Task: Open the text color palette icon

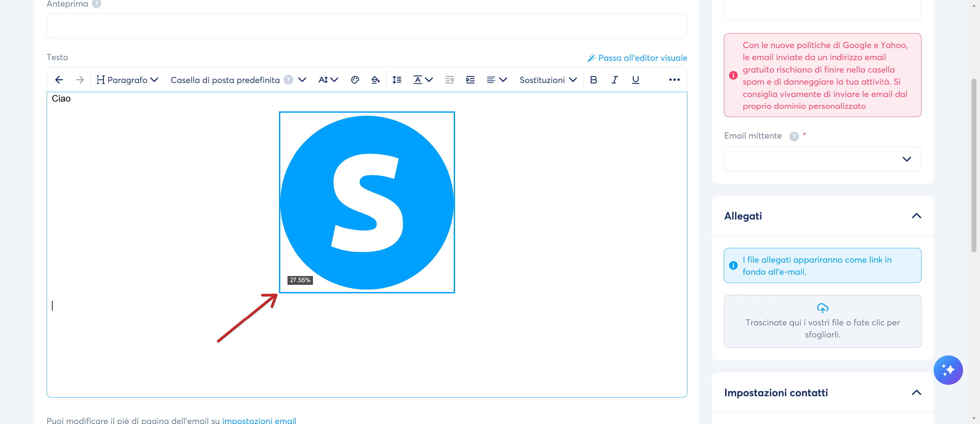Action: tap(355, 80)
